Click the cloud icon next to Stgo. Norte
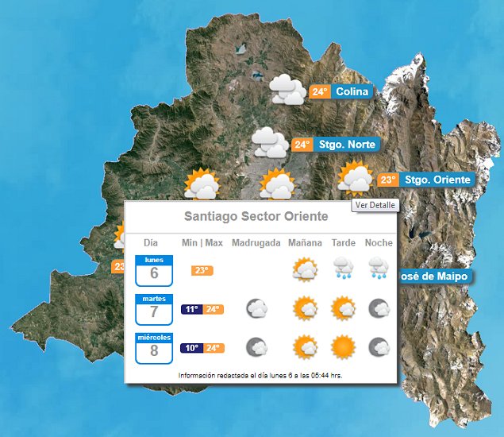Screen dimensions: 504x437 point(270,143)
